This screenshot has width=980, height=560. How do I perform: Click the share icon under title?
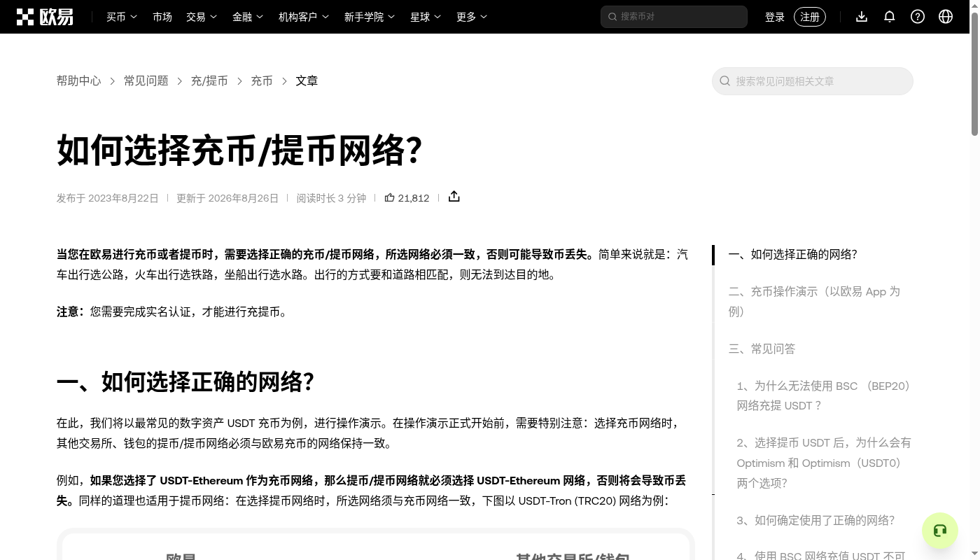(454, 197)
